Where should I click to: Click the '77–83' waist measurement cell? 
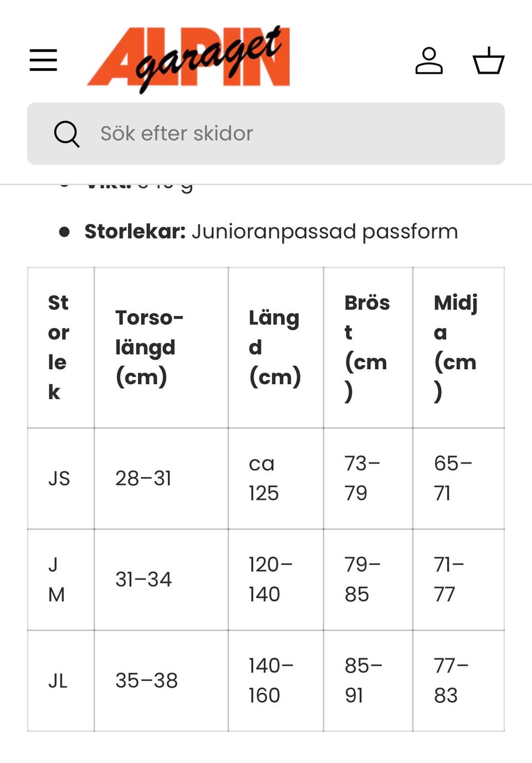[451, 680]
